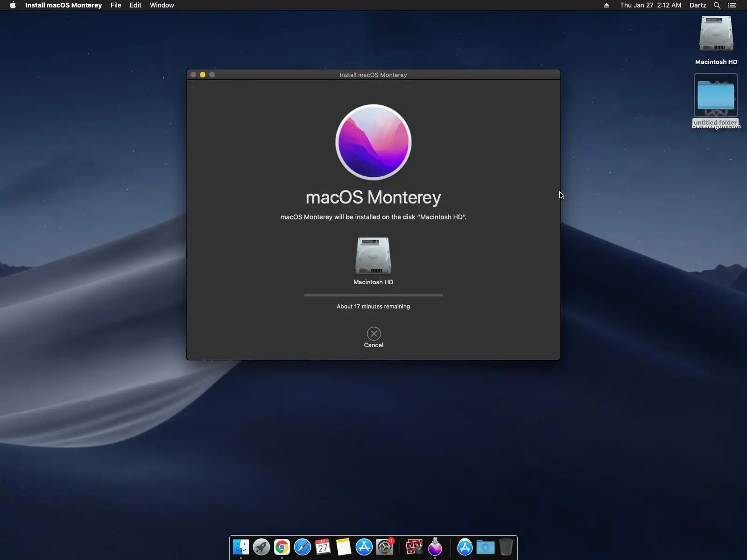Launch Google Chrome from the Dock

point(282,547)
